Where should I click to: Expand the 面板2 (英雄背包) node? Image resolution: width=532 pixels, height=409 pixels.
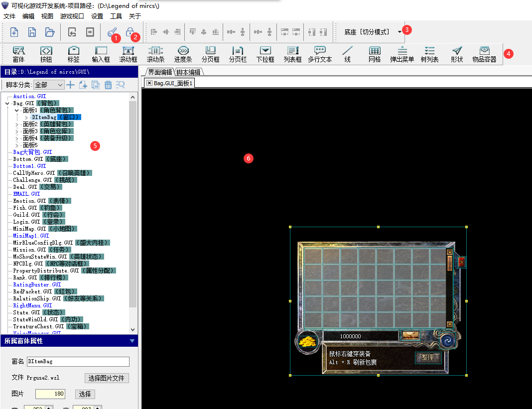(16, 125)
